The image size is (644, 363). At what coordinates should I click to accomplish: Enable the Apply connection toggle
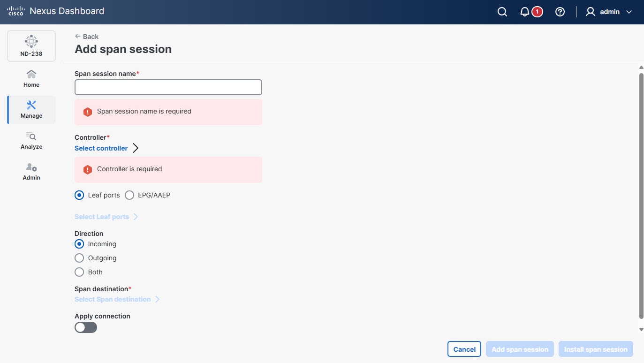85,327
